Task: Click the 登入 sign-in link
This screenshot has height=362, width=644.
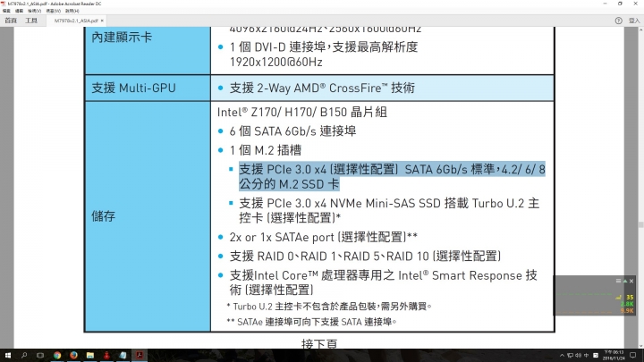Action: (x=634, y=21)
